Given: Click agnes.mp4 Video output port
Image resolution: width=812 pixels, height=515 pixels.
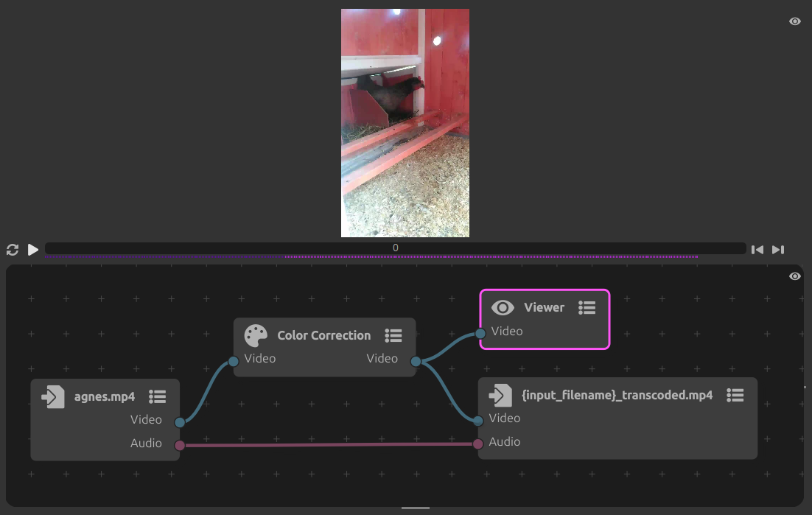Looking at the screenshot, I should tap(179, 422).
